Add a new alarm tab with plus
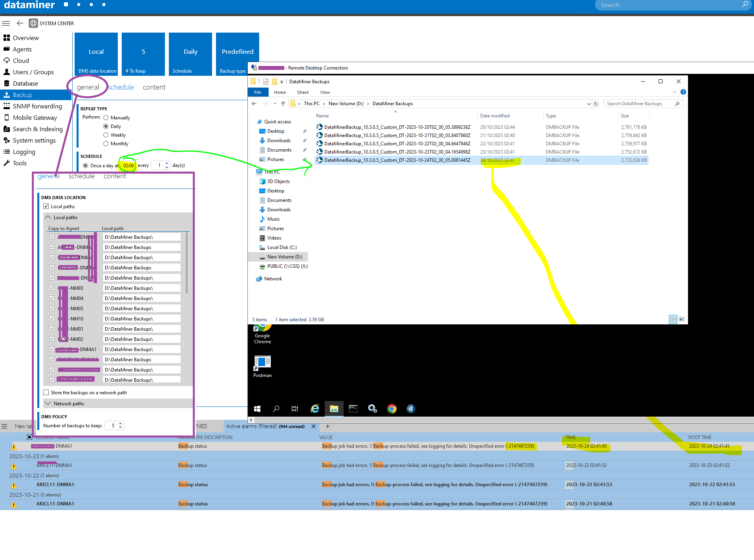 [x=328, y=426]
